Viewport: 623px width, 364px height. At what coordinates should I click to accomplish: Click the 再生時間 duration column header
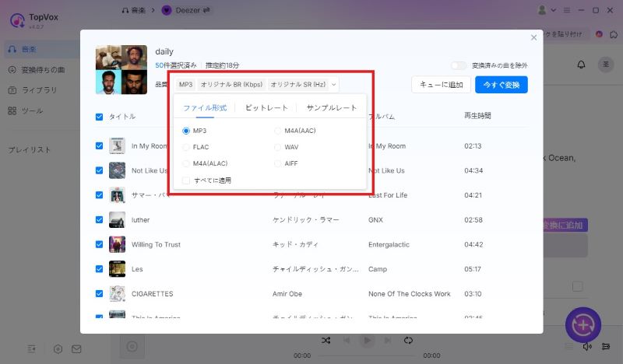pyautogui.click(x=477, y=116)
